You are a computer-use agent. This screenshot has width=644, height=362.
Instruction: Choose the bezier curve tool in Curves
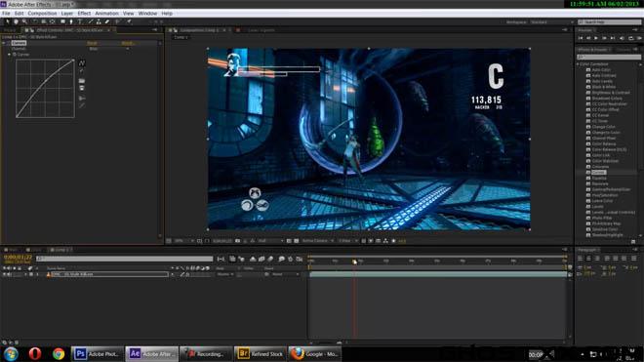[82, 62]
